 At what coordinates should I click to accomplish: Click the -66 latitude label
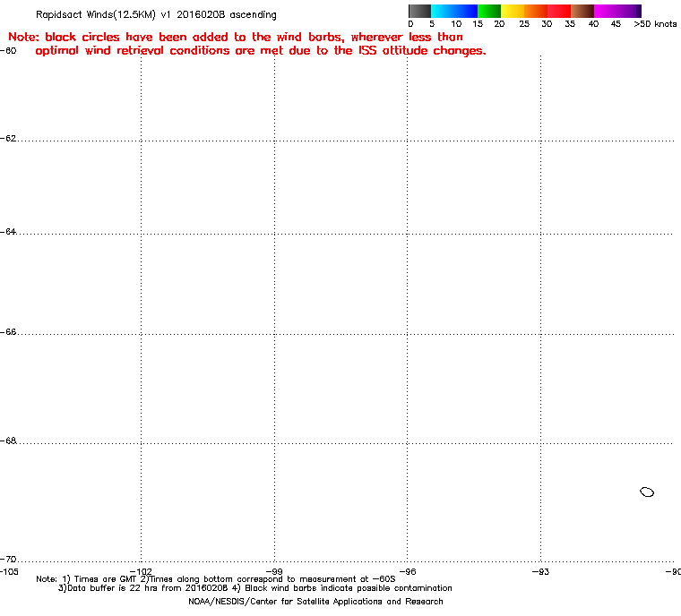8,331
